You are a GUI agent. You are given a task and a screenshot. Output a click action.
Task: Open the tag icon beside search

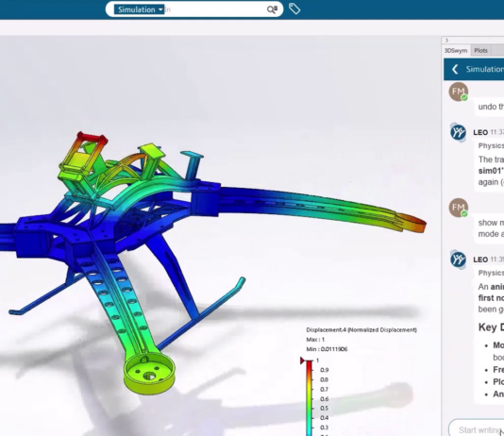tap(294, 8)
